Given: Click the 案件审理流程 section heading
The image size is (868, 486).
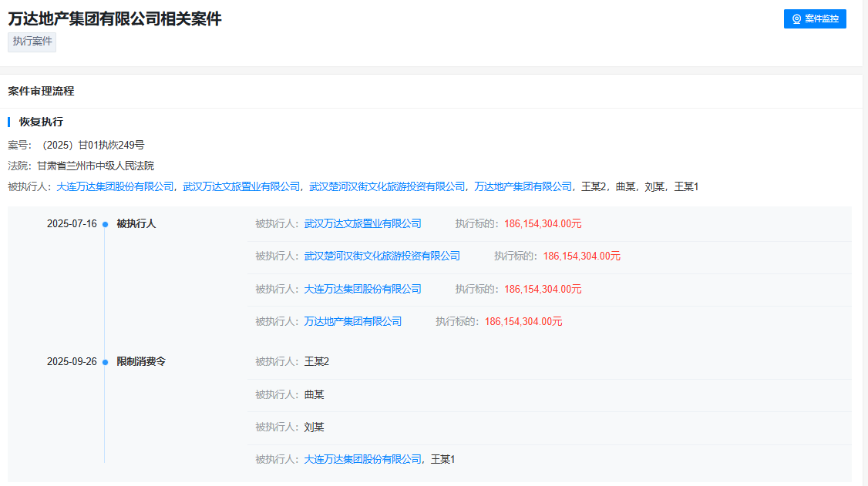Looking at the screenshot, I should pyautogui.click(x=41, y=91).
